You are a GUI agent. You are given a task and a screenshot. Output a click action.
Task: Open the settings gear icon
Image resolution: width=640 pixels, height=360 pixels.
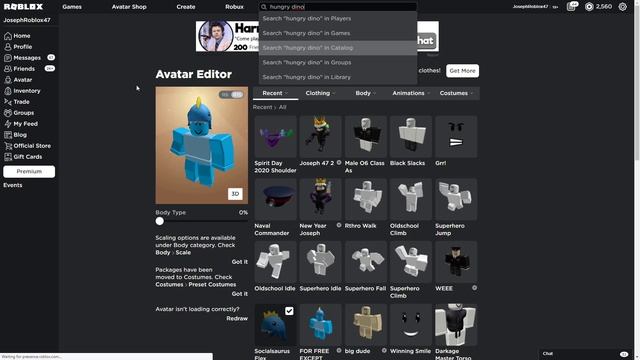(622, 7)
